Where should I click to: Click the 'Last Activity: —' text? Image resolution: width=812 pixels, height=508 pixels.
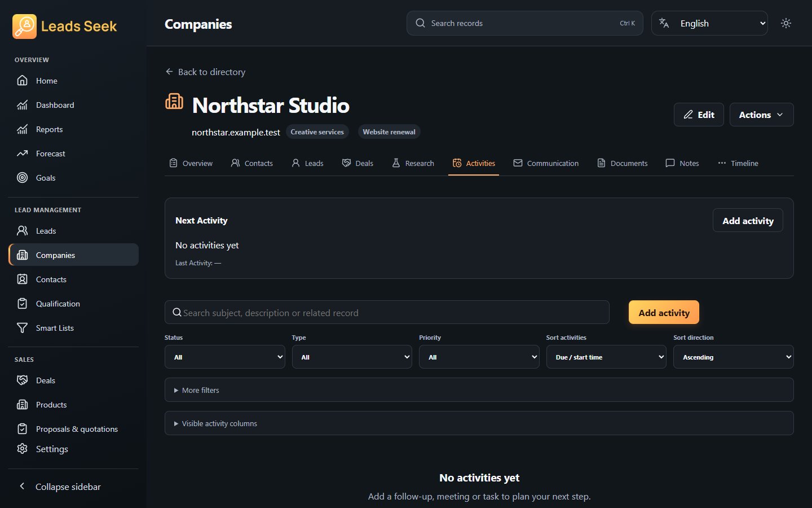(198, 263)
